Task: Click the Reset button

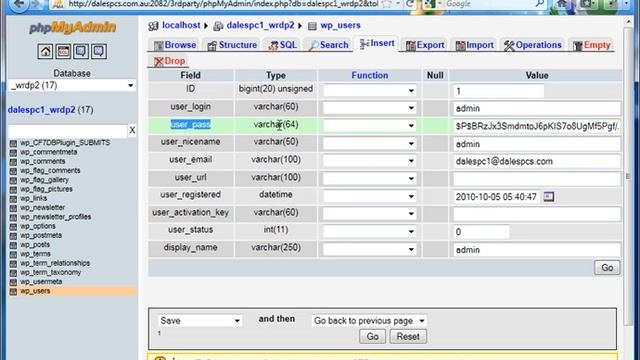Action: point(408,336)
